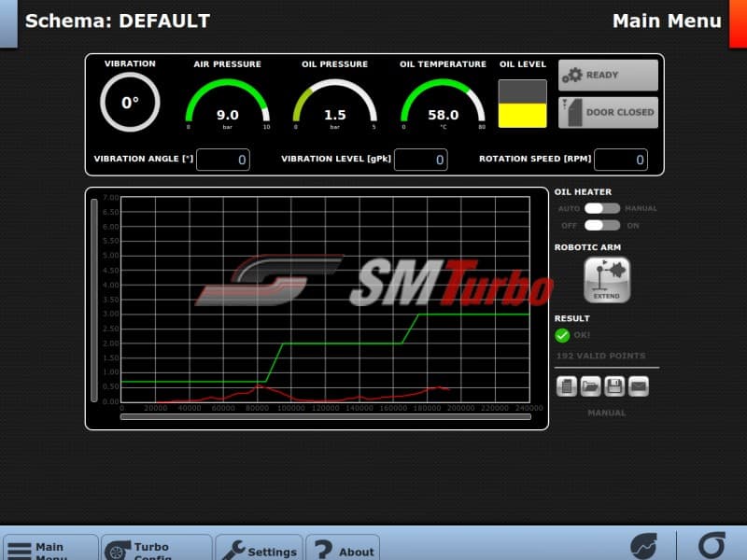Click the Vibration Level input field

(x=421, y=160)
